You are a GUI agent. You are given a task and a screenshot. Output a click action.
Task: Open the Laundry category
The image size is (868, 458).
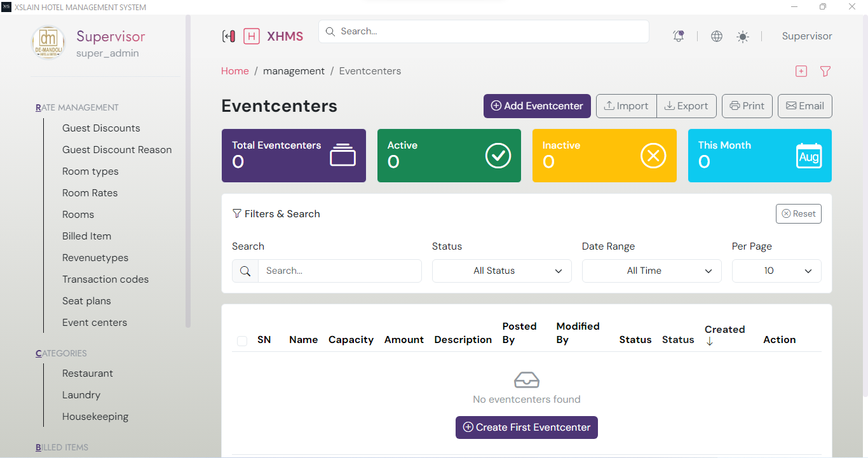pos(81,394)
